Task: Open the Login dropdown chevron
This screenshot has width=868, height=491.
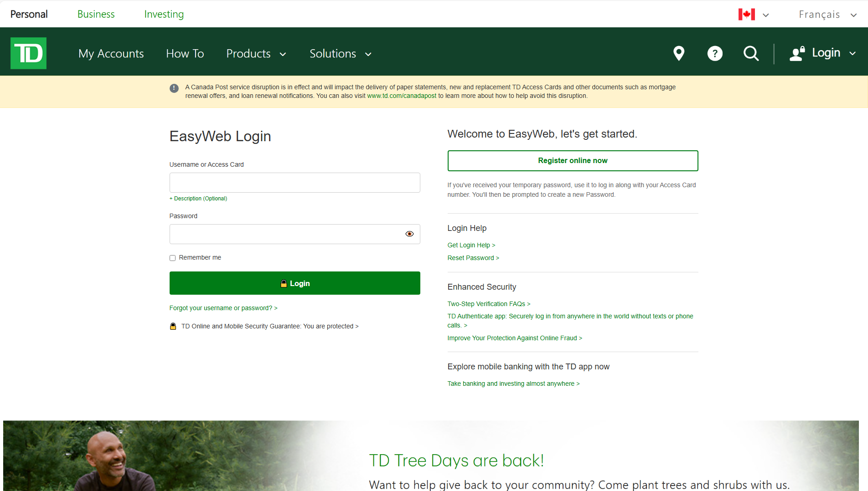Action: point(852,54)
